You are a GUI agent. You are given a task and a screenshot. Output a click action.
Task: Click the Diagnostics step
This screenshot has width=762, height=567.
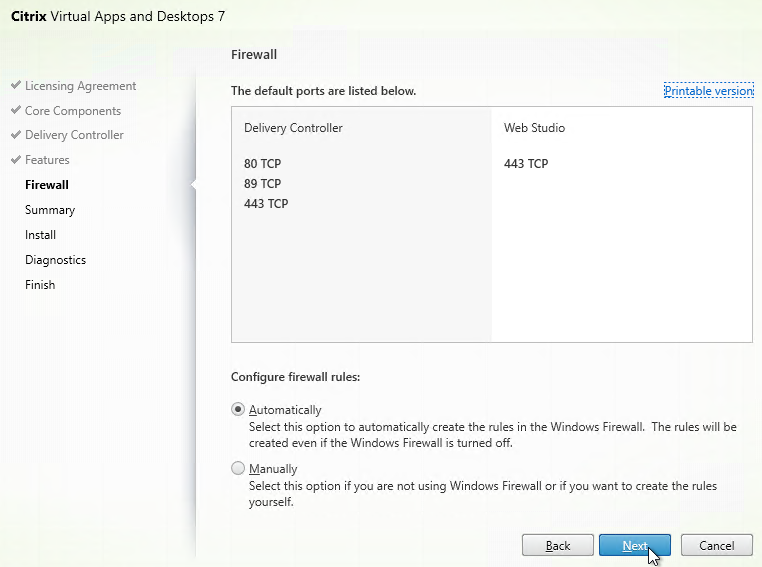55,260
